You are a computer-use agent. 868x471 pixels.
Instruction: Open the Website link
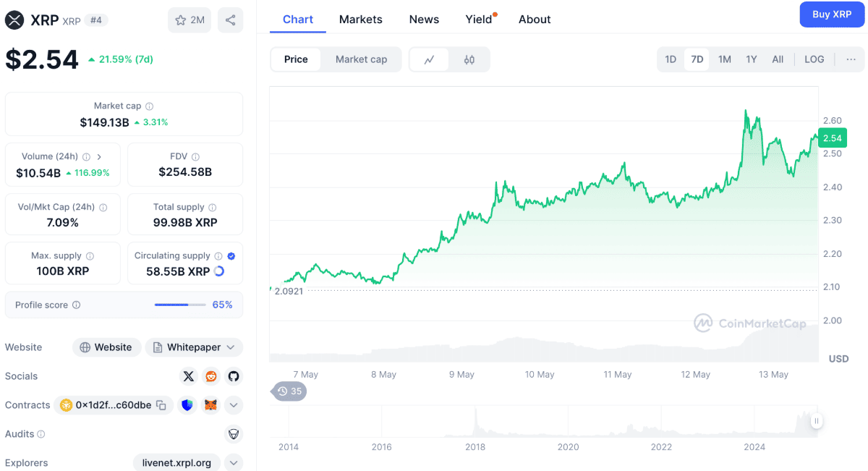pyautogui.click(x=106, y=347)
